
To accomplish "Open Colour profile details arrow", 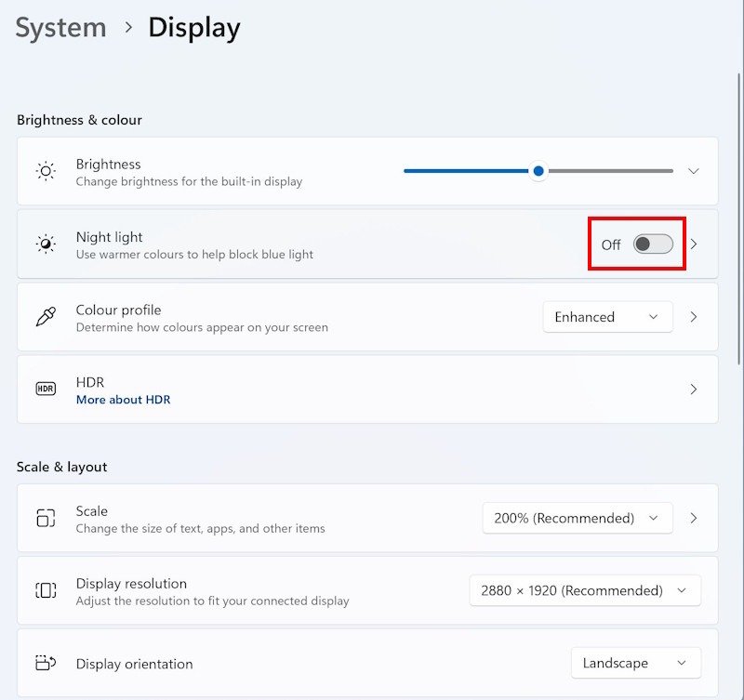I will [x=693, y=317].
